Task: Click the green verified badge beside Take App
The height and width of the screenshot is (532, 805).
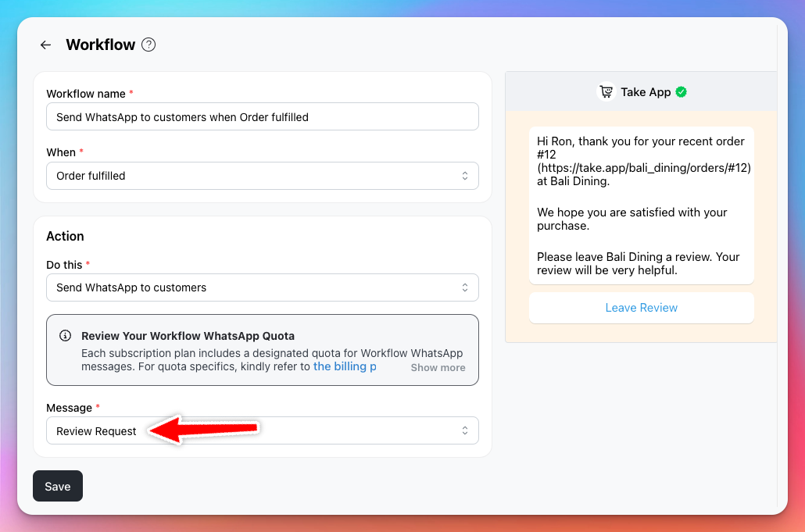Action: click(x=682, y=92)
